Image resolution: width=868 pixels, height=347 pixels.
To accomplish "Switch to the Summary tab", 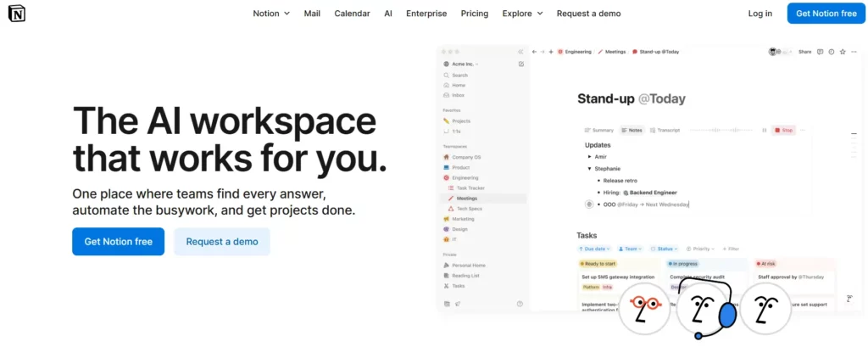I will (599, 131).
